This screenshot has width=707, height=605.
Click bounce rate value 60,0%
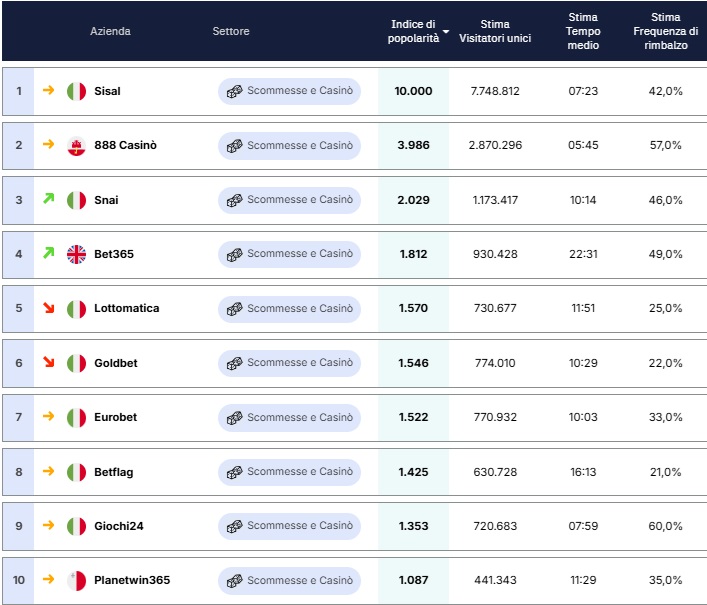click(666, 526)
